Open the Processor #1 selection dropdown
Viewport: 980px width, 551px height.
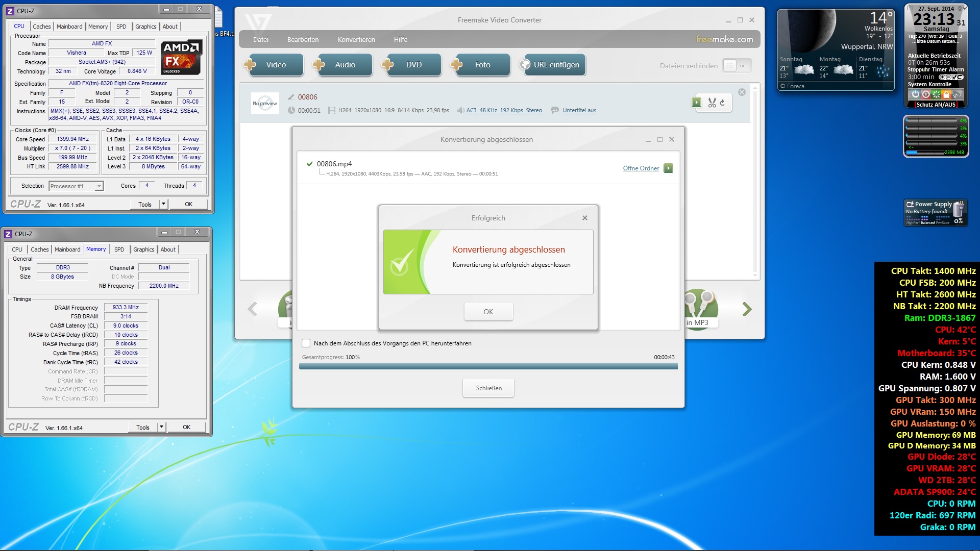tap(76, 186)
